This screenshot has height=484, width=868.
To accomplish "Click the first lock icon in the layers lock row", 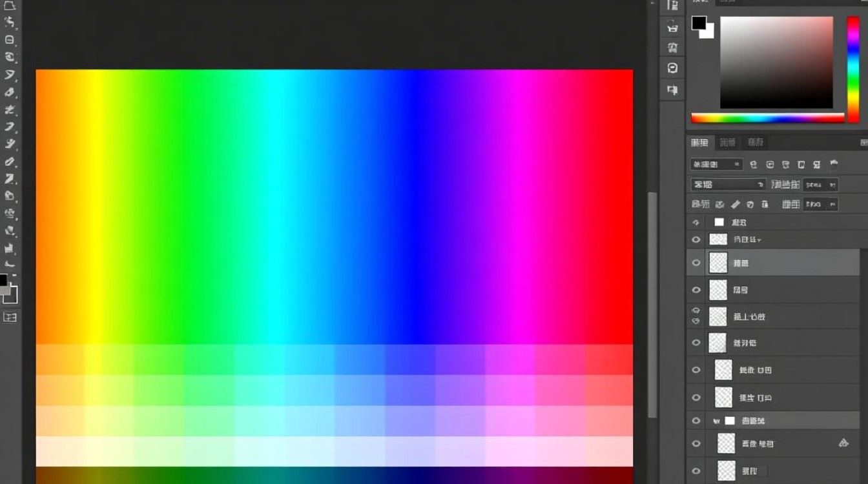I will pos(719,205).
